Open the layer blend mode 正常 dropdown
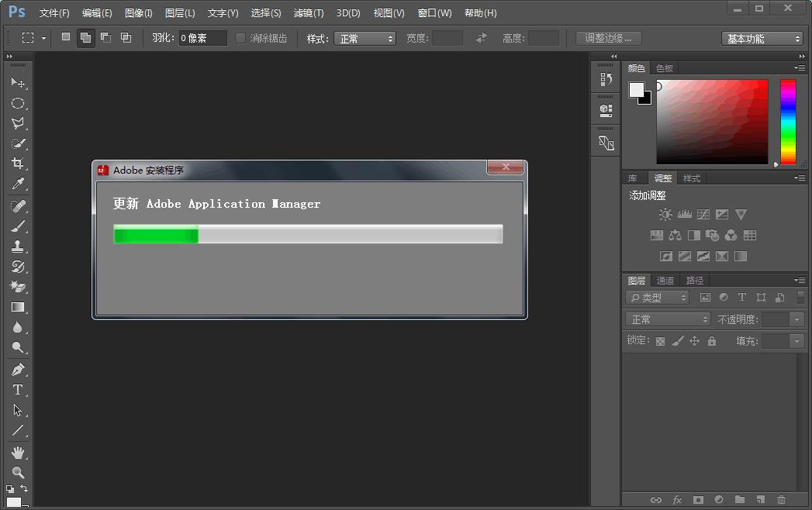This screenshot has width=812, height=510. [x=668, y=319]
